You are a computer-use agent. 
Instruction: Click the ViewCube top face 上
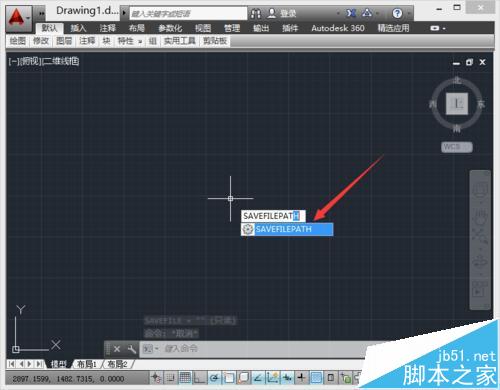tap(457, 104)
